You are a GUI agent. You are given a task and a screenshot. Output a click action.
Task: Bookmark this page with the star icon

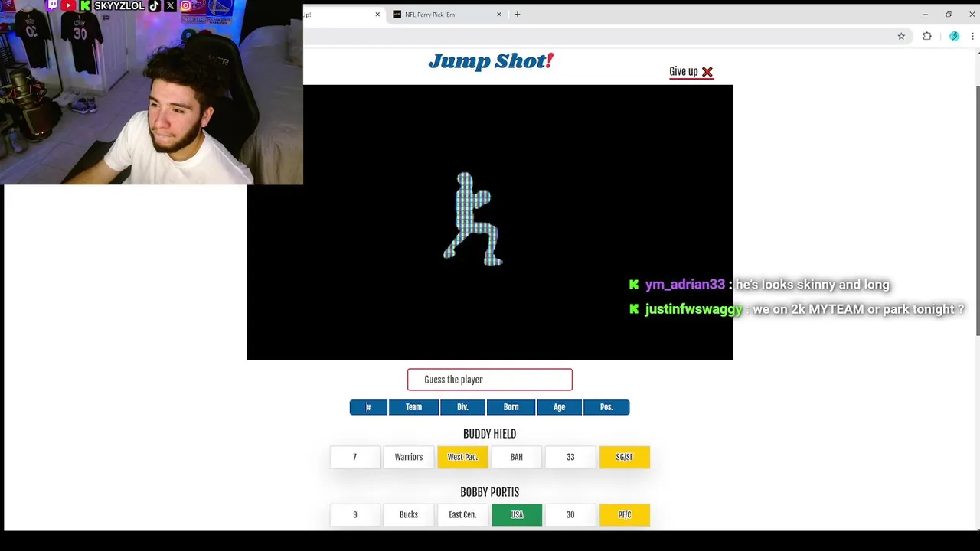pos(901,36)
